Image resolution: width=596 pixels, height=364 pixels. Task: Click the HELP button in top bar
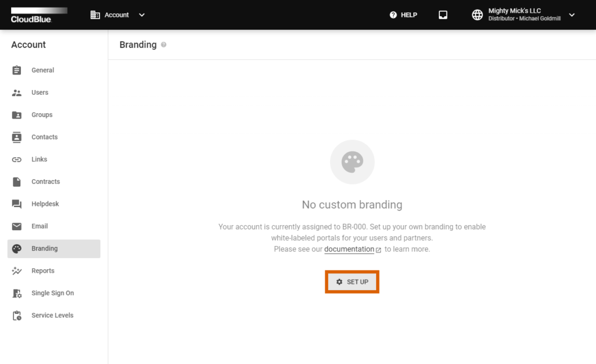click(403, 15)
